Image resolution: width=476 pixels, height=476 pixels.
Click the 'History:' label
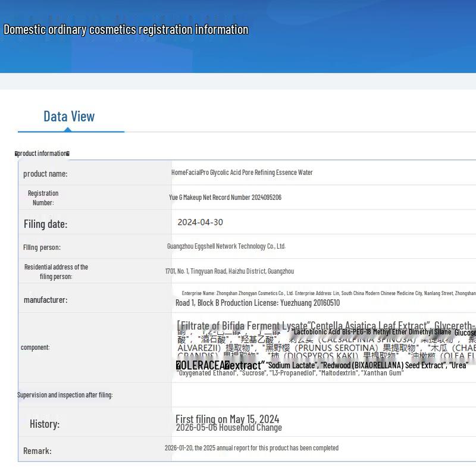[x=45, y=424]
